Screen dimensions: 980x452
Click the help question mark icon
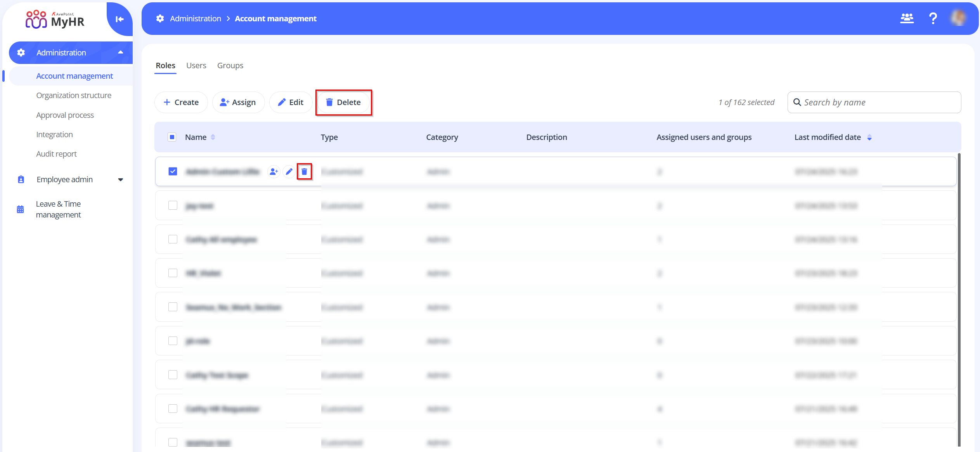click(x=933, y=18)
